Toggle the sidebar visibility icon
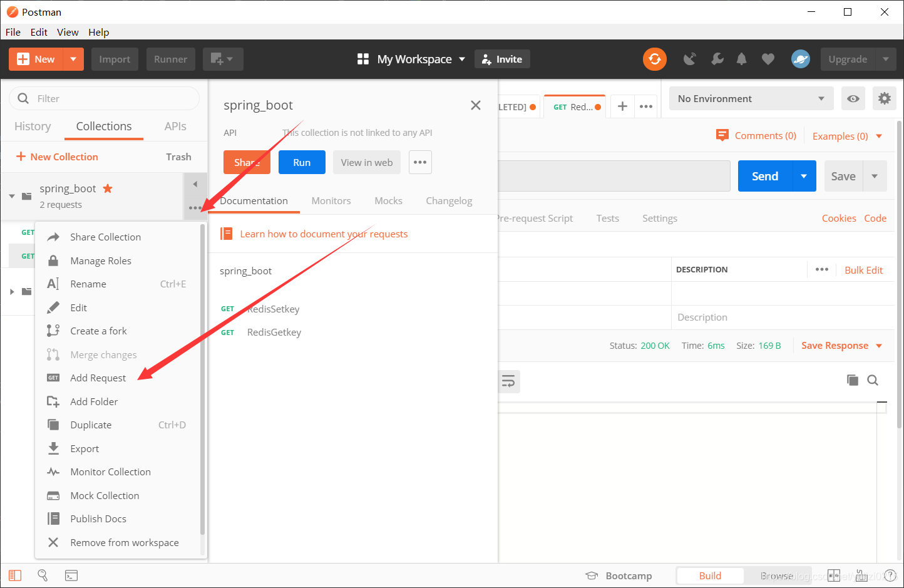Screen dimensions: 904x588 [15, 575]
